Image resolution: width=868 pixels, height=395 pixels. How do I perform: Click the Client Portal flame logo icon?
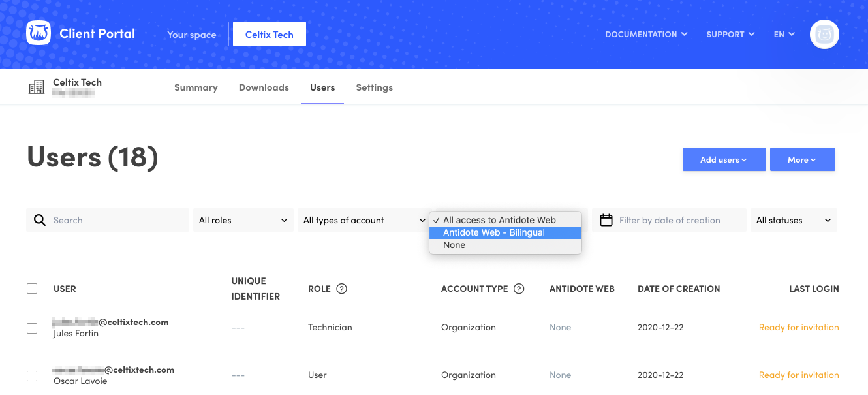tap(39, 33)
